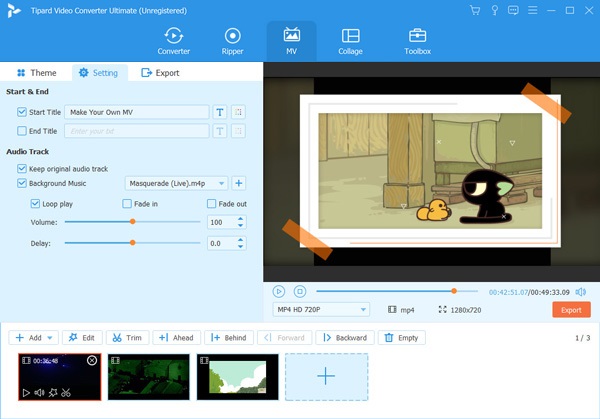
Task: Toggle the Background Music checkbox
Action: click(x=22, y=183)
